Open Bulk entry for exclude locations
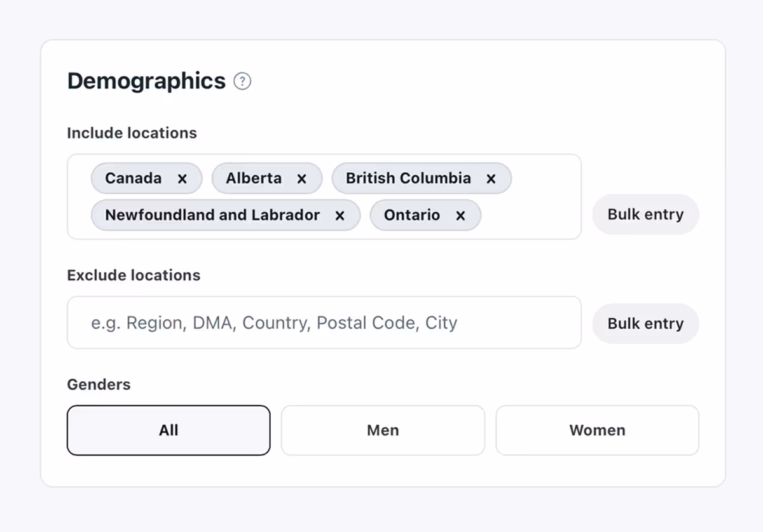Image resolution: width=763 pixels, height=532 pixels. click(645, 324)
